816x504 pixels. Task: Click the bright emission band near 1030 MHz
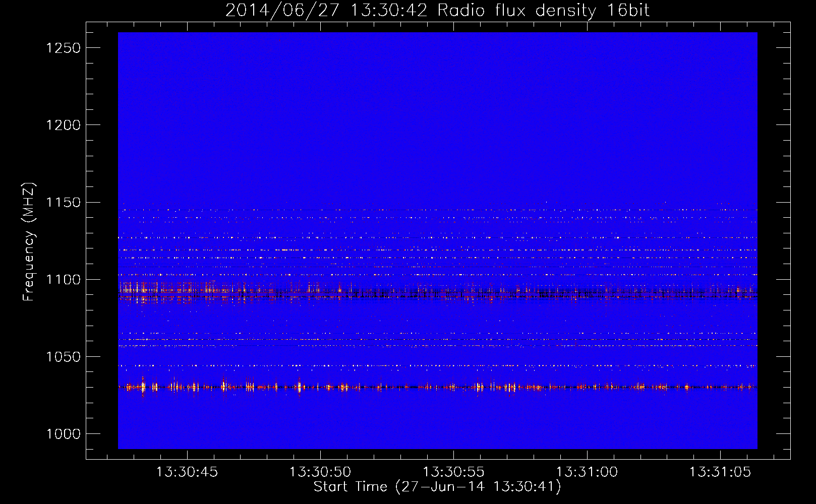click(437, 387)
